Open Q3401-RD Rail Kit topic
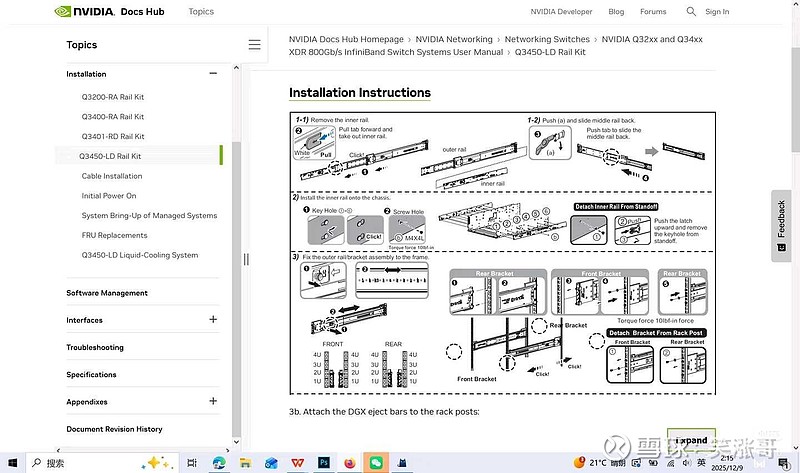This screenshot has width=800, height=473. pos(113,136)
